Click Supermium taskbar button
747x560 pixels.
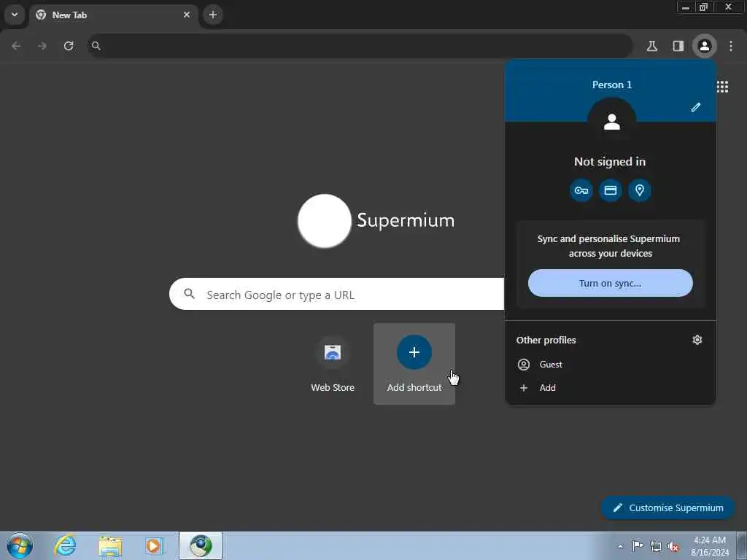click(x=201, y=545)
